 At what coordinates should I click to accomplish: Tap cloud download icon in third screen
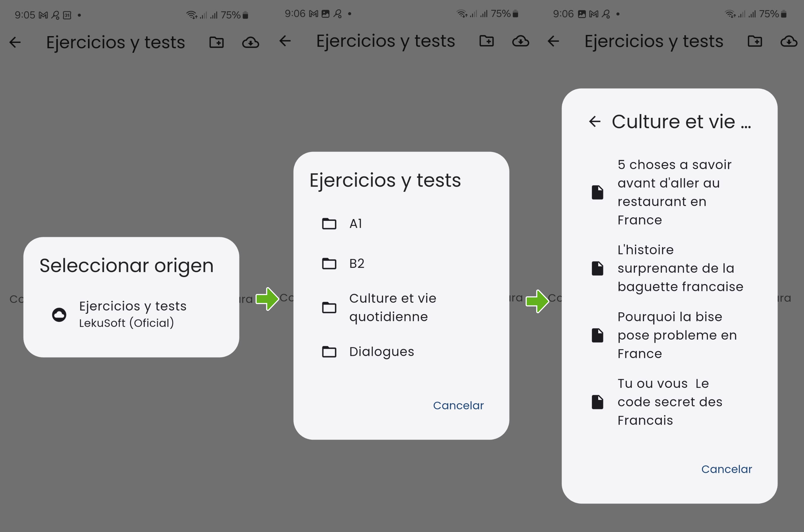tap(789, 41)
